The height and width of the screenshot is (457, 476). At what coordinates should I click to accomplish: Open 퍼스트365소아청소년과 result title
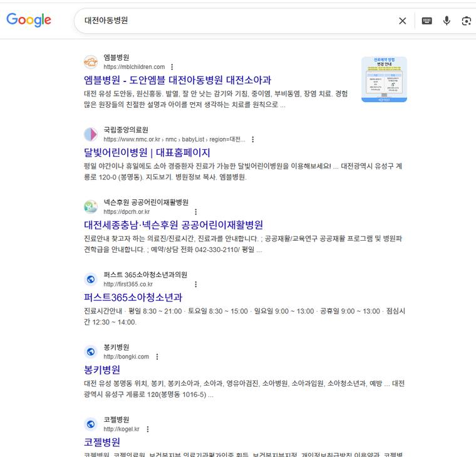(133, 298)
